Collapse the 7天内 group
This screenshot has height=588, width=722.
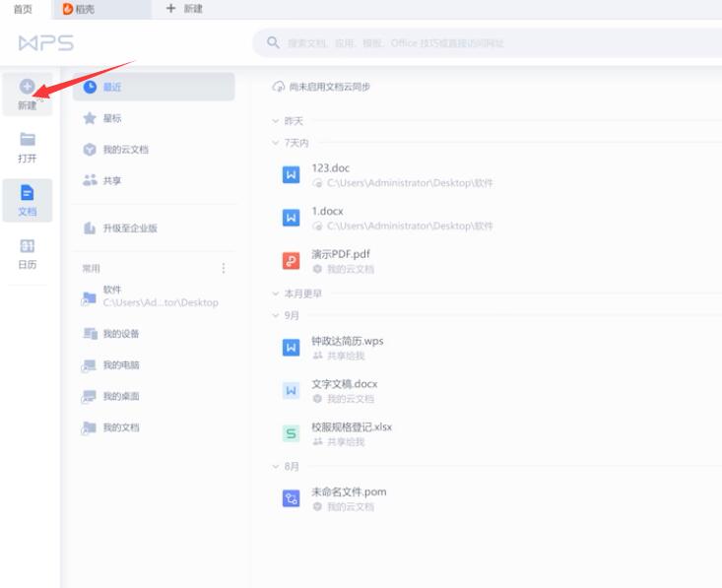[x=276, y=143]
